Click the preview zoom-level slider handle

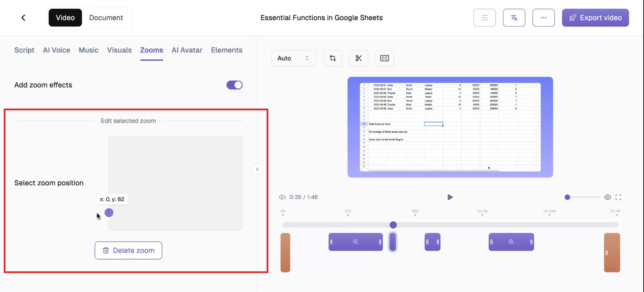[x=567, y=197]
